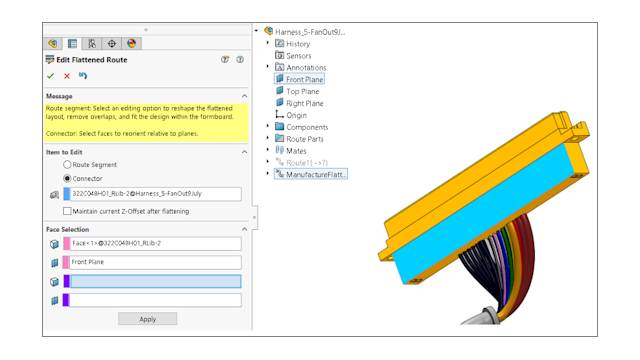Confirm edit with the green checkmark
The height and width of the screenshot is (360, 640).
pyautogui.click(x=51, y=76)
